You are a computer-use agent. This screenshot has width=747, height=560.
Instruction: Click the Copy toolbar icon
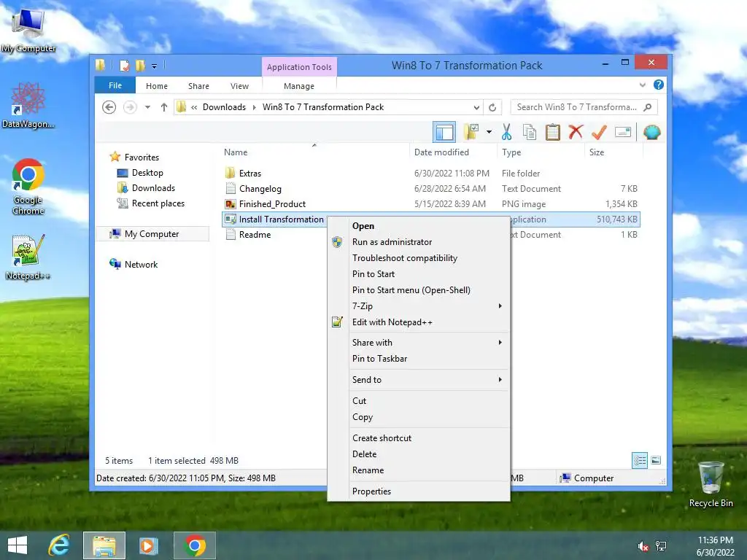tap(530, 133)
